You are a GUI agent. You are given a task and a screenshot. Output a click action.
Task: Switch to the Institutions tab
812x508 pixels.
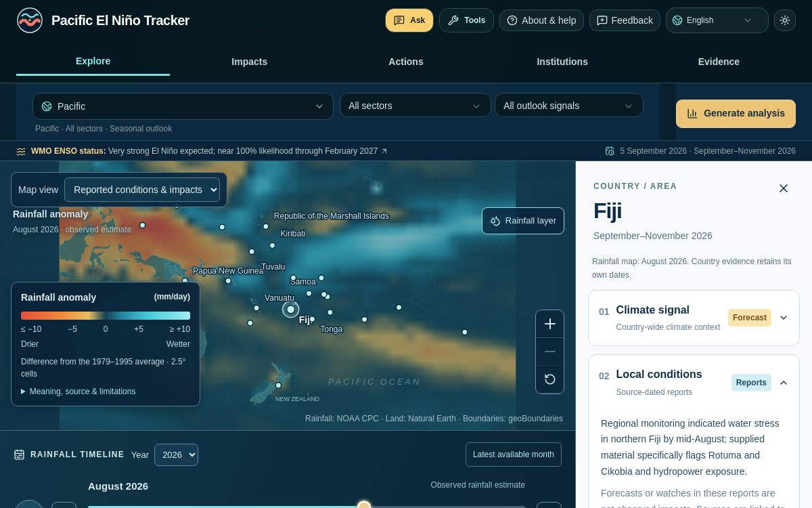562,62
